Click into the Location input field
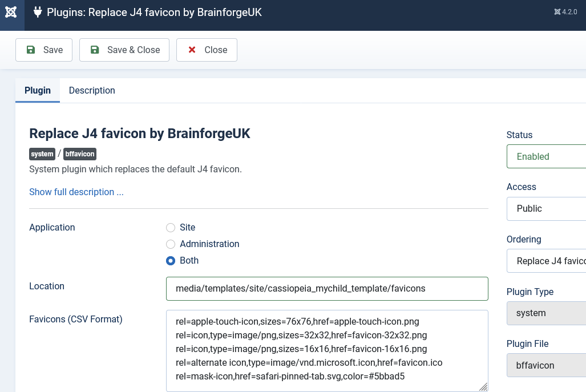 (327, 289)
